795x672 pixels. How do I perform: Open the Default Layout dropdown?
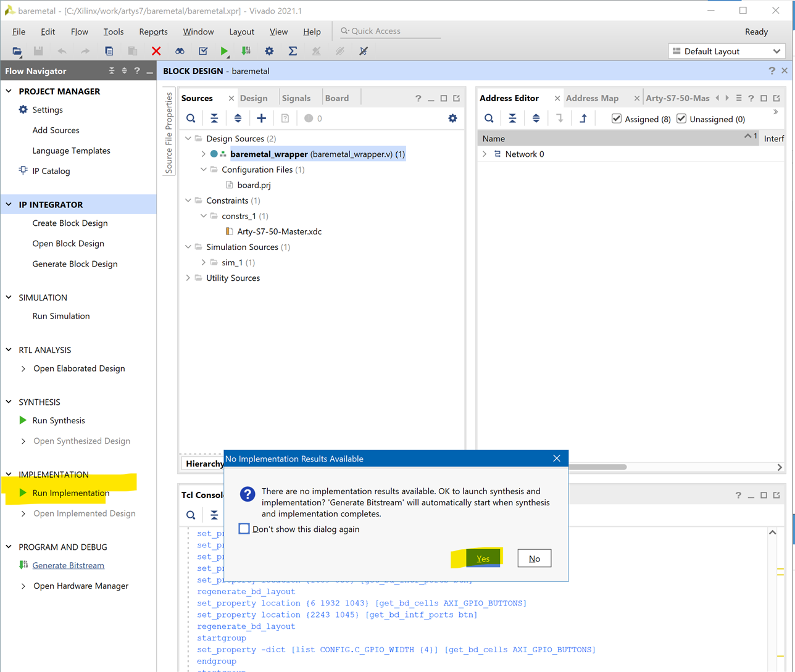point(726,51)
